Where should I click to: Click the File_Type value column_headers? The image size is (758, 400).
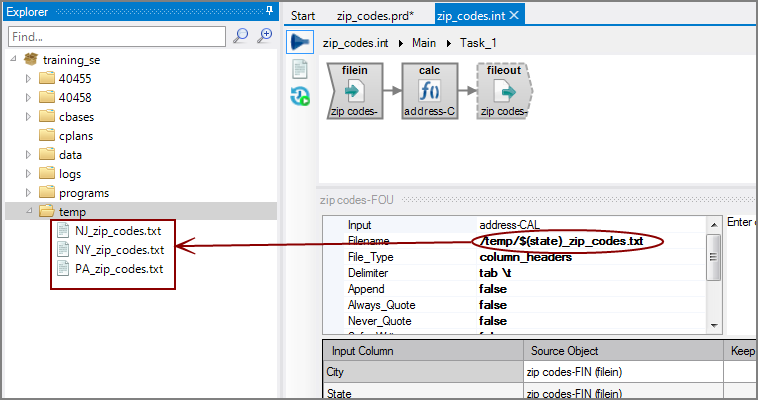pyautogui.click(x=525, y=257)
